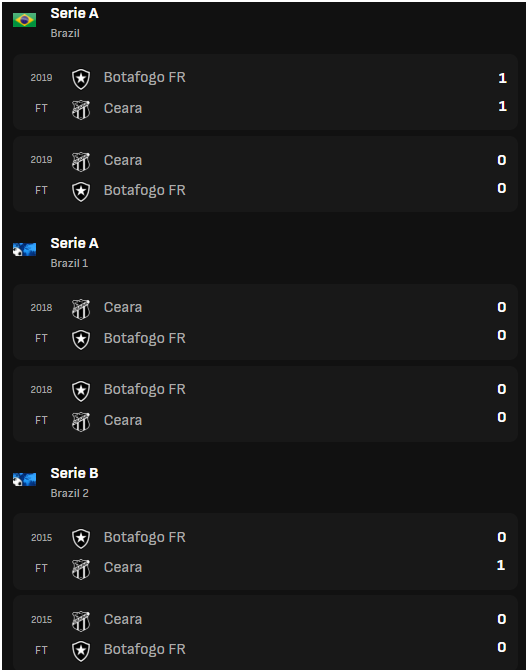Select Botafogo FR name in 2019 1-1 match
This screenshot has height=672, width=528.
144,78
